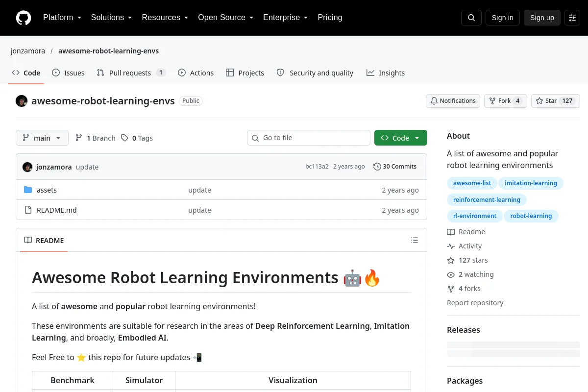The width and height of the screenshot is (588, 392).
Task: Switch to the Issues tab
Action: (68, 73)
